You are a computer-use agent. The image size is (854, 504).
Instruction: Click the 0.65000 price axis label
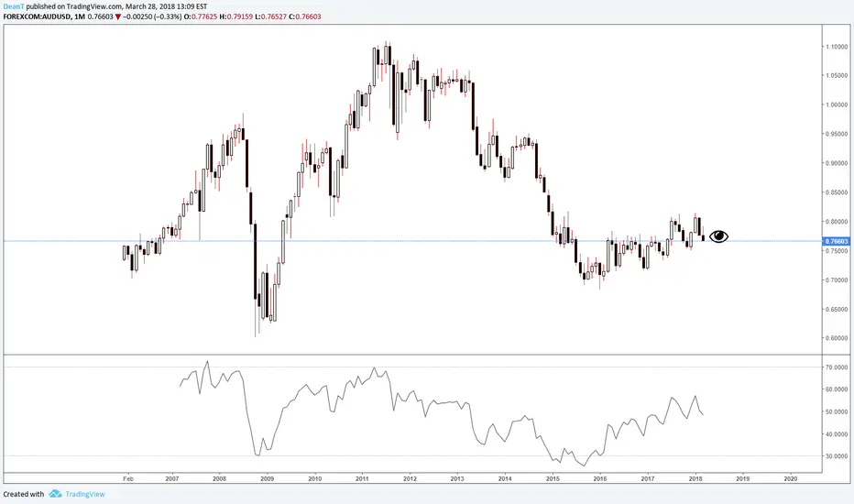point(836,309)
